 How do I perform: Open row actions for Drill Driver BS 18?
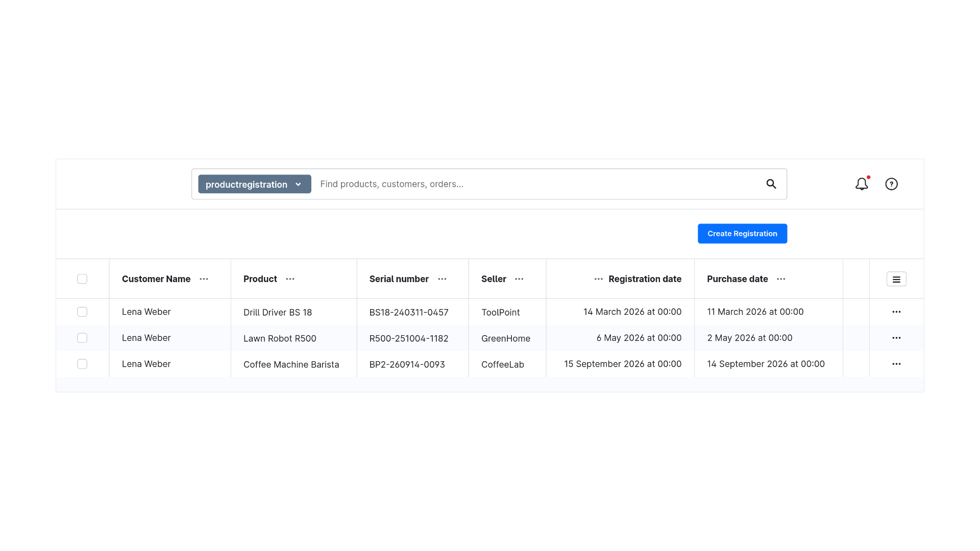[x=896, y=312]
